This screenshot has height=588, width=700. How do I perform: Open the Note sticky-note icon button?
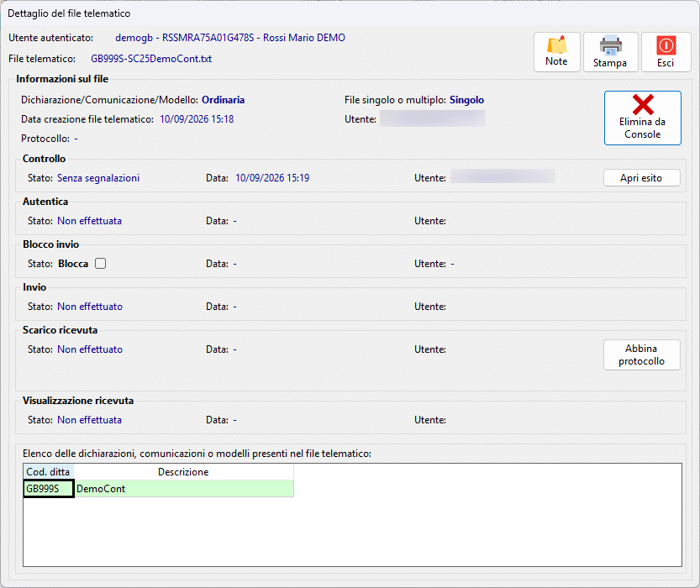(x=556, y=52)
